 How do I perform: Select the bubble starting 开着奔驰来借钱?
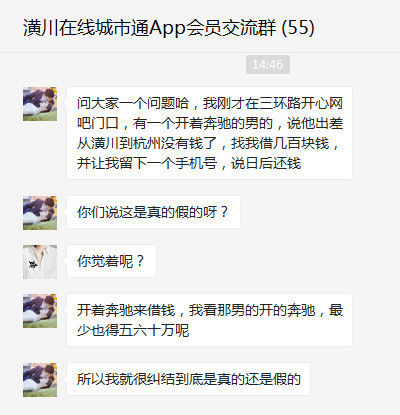coord(209,320)
